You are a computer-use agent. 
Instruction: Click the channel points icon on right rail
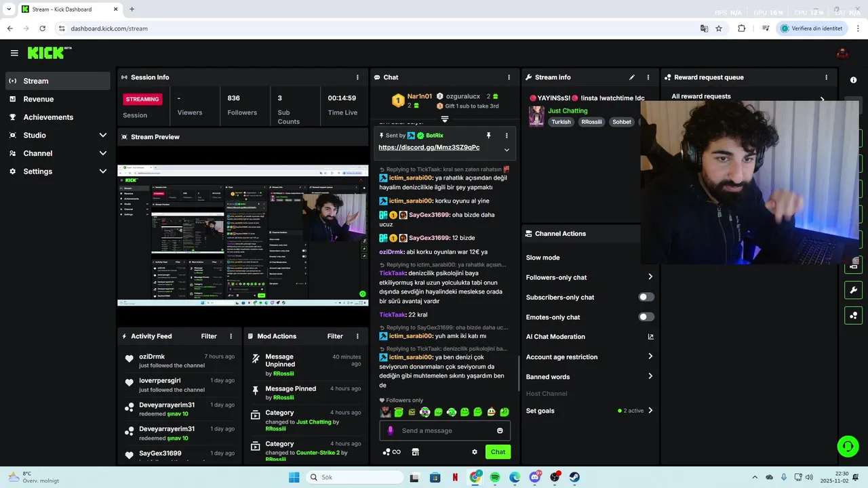[x=853, y=315]
